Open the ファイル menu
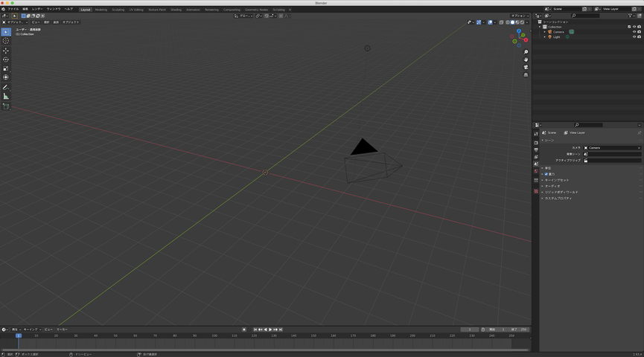The image size is (644, 357). [13, 9]
